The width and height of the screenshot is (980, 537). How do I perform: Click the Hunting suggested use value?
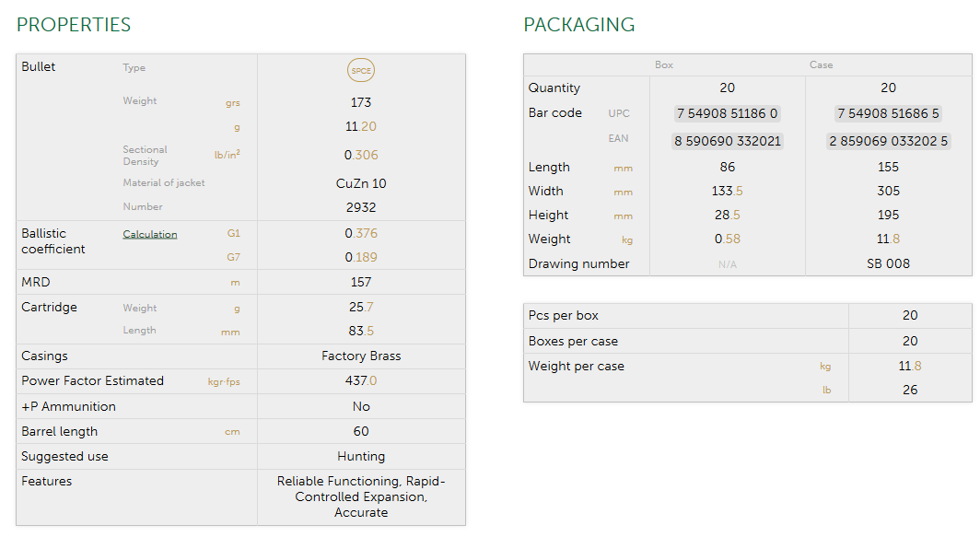tap(361, 456)
